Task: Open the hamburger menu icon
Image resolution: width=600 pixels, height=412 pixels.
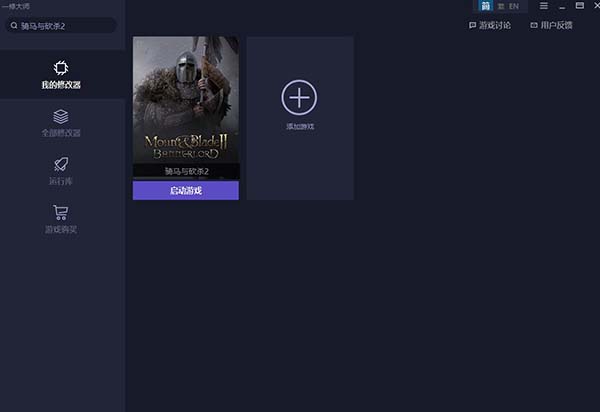Action: click(544, 6)
